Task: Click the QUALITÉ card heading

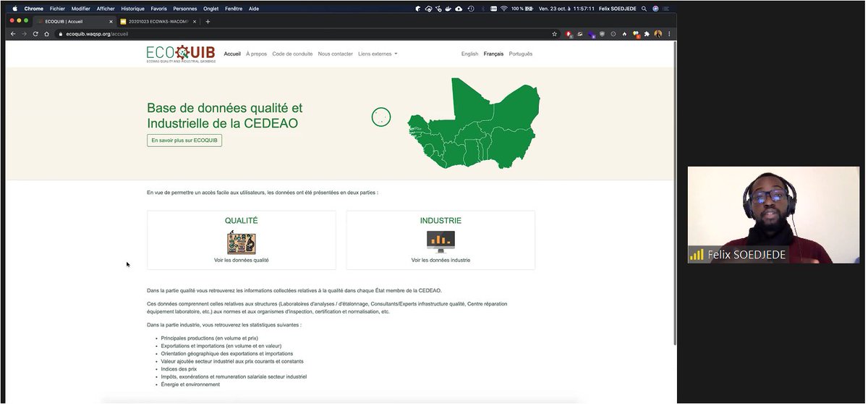Action: 241,221
